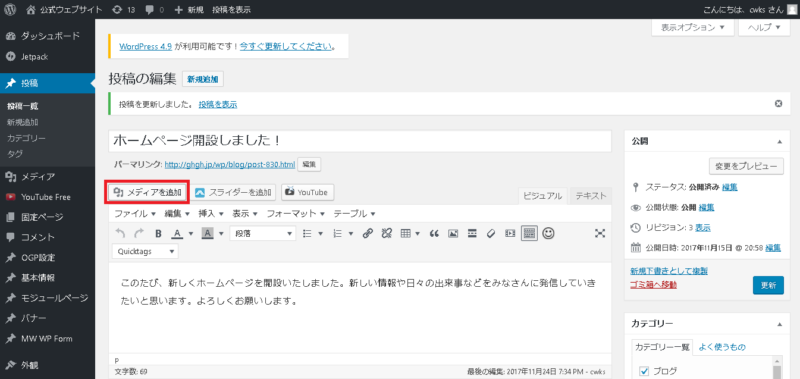
Task: Toggle the toolbar toggle keyboard icon
Action: pyautogui.click(x=529, y=234)
